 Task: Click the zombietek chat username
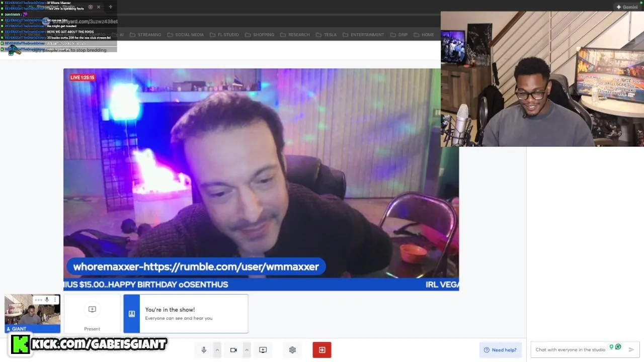pos(13,15)
